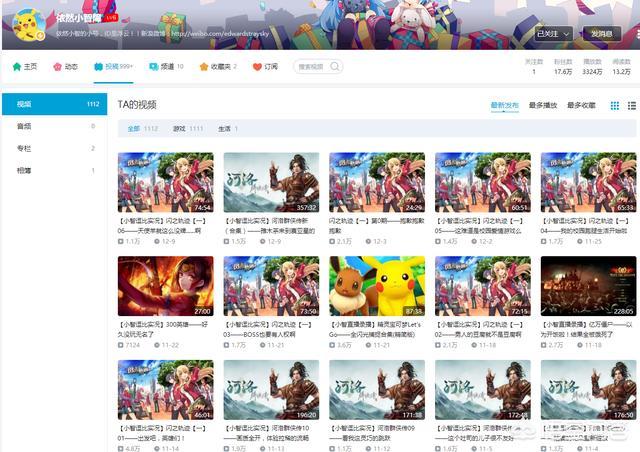Open the title 300英雄——好久没玩无名了
This screenshot has height=452, width=640.
[163, 330]
